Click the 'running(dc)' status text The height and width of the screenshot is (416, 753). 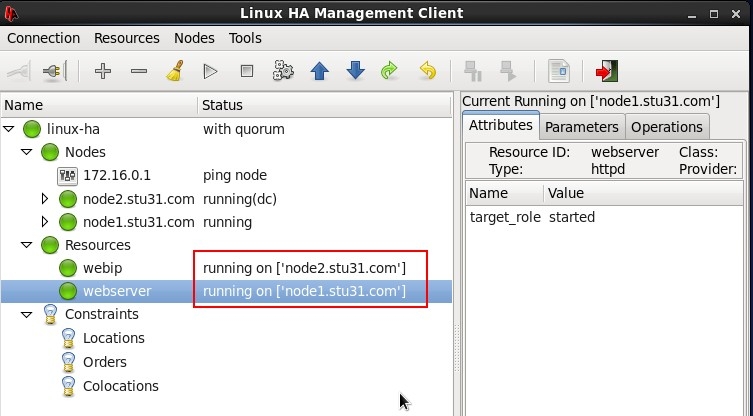[240, 199]
